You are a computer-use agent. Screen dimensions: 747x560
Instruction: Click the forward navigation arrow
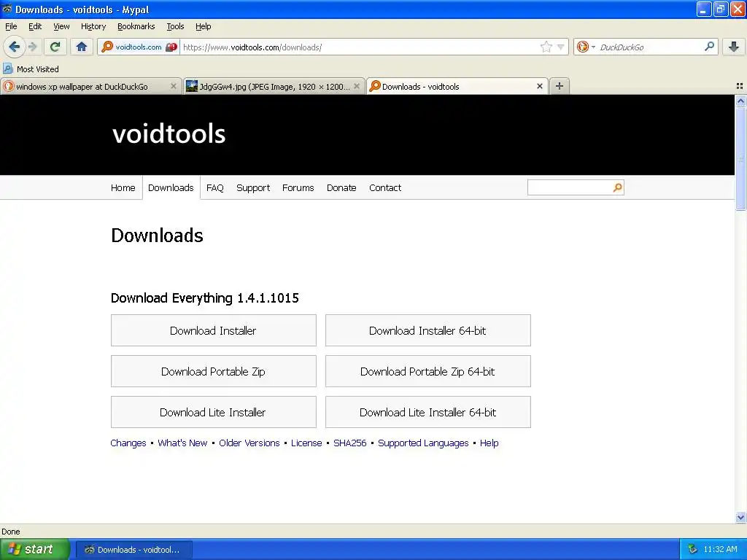[32, 47]
